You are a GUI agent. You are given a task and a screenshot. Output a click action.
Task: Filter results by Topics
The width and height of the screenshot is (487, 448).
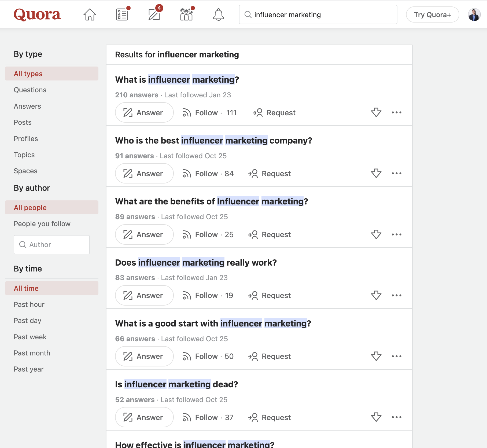click(24, 155)
